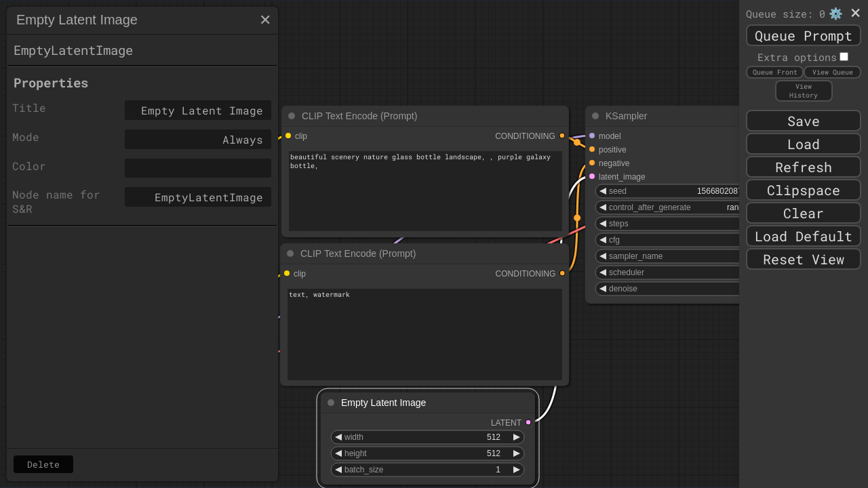Collapse the KSampler node via its dot

(595, 116)
